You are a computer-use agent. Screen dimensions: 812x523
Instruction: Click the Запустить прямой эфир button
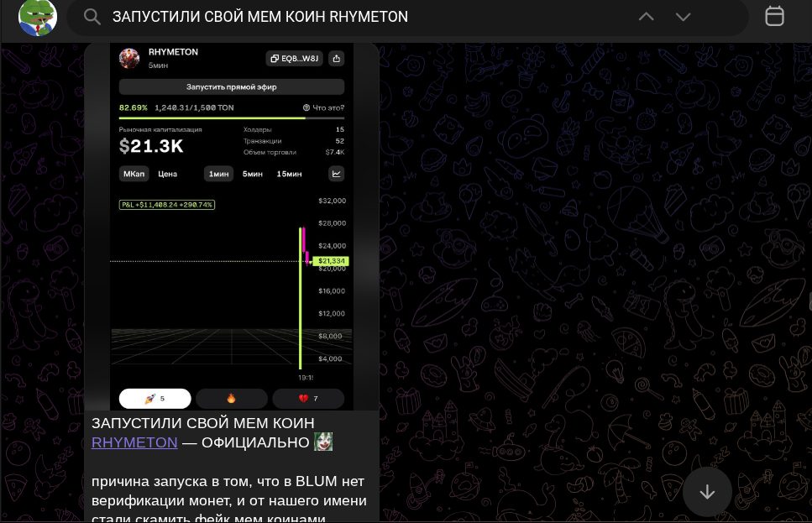pos(232,86)
